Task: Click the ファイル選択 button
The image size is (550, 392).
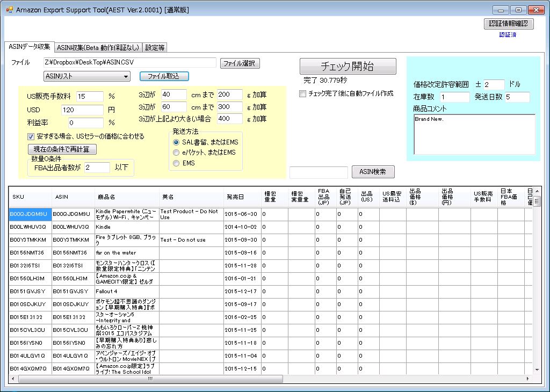Action: 240,63
